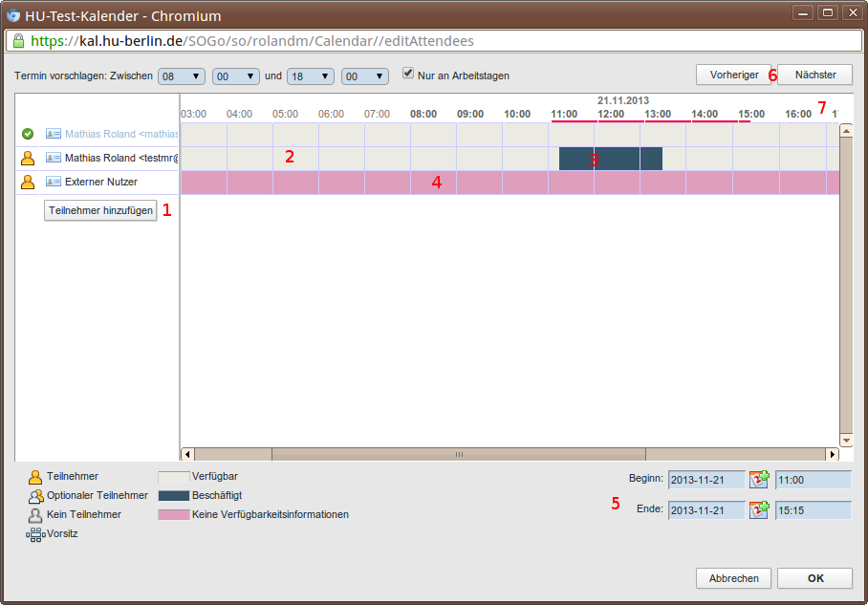Toggle the Nur an Arbeitstagen checkbox
The width and height of the screenshot is (868, 605).
tap(408, 74)
